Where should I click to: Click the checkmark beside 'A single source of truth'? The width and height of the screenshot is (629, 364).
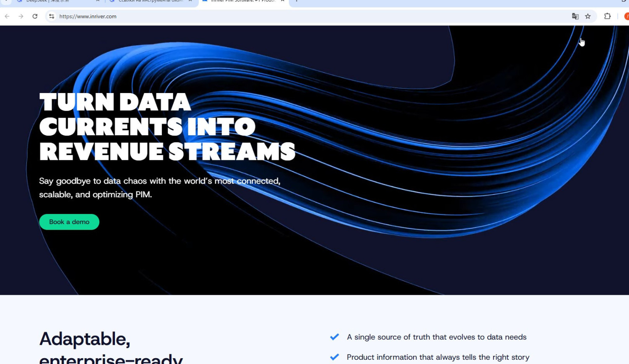click(334, 337)
